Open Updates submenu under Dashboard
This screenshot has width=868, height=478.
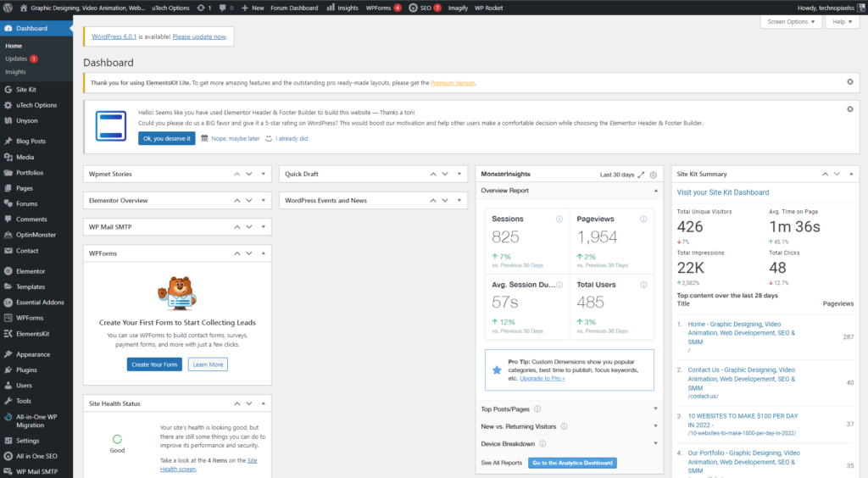[x=21, y=58]
